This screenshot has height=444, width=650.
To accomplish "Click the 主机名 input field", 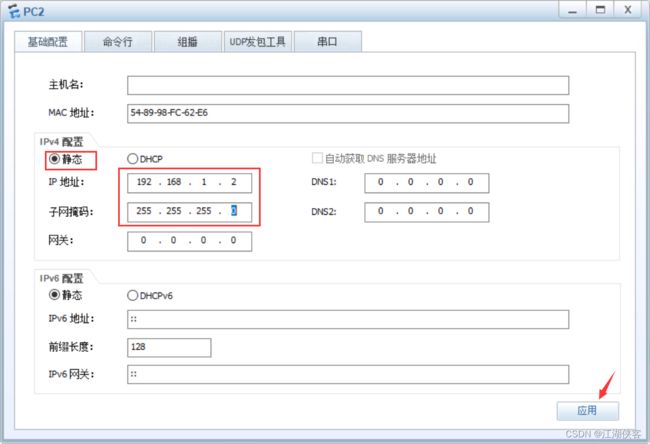I will tap(348, 85).
